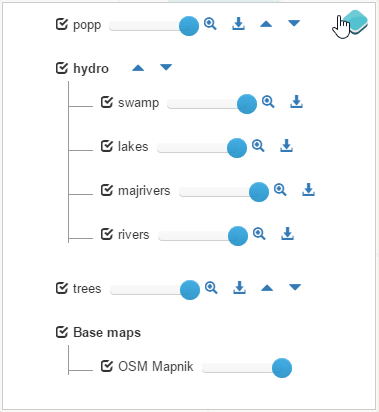Zoom to the trees layer
The height and width of the screenshot is (412, 379).
(x=211, y=288)
